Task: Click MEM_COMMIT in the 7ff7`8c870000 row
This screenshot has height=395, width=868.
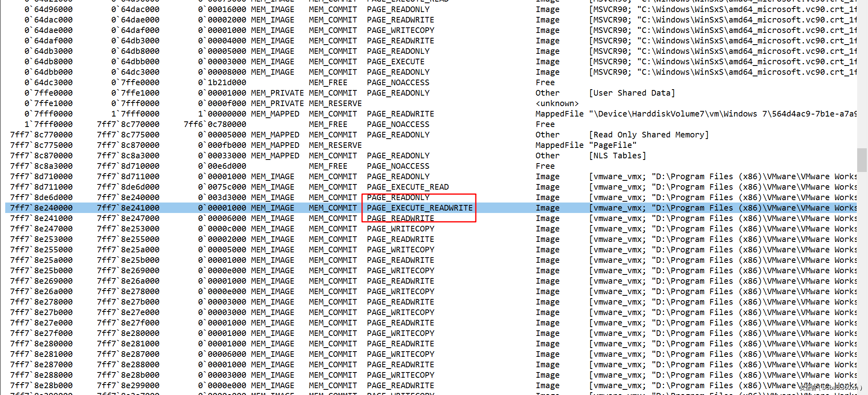Action: pyautogui.click(x=333, y=156)
